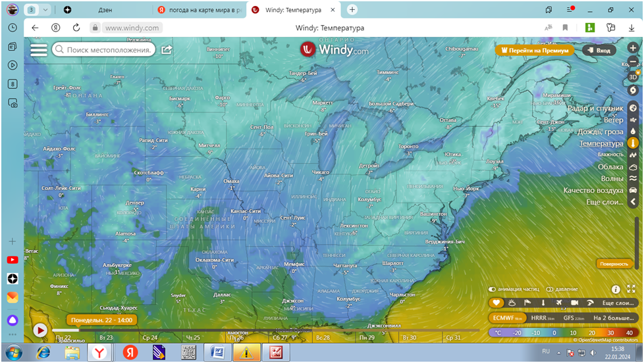
Task: Toggle particle animation switch
Action: click(x=492, y=289)
